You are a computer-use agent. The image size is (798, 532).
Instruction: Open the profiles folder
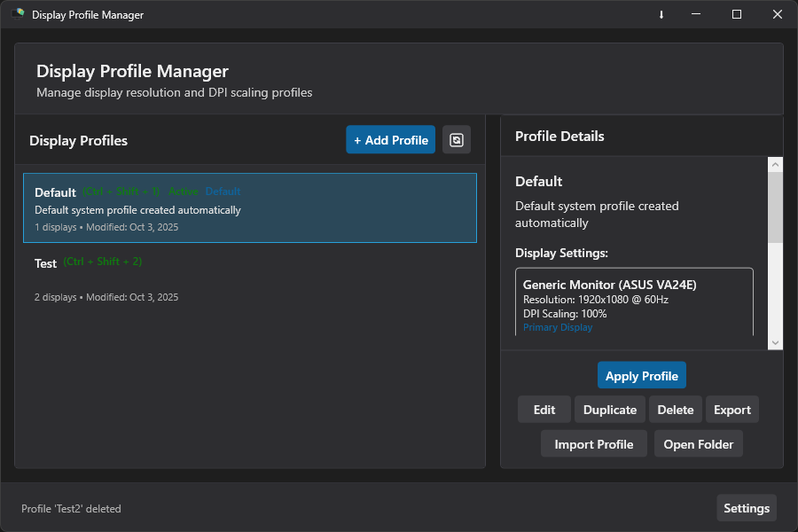(x=699, y=444)
